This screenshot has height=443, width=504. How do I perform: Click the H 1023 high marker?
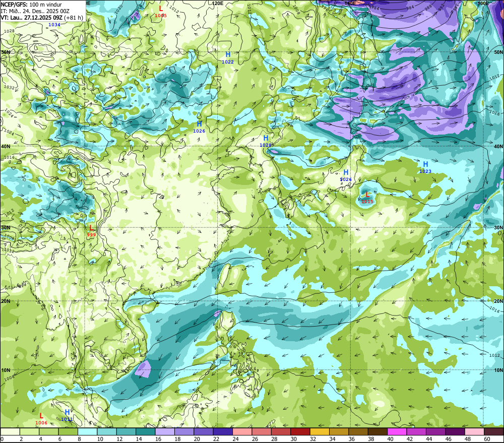425,167
